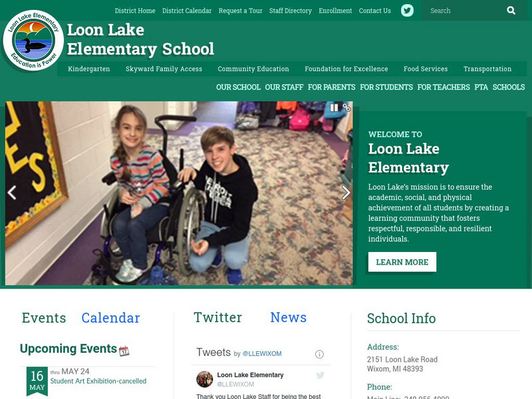Click the LEARN MORE button
The width and height of the screenshot is (532, 399).
tap(402, 262)
